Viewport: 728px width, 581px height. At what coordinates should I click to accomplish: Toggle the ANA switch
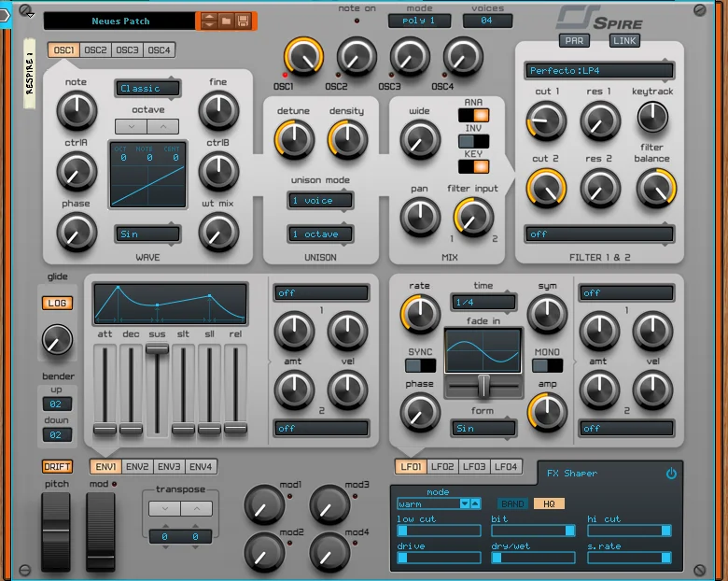click(x=473, y=115)
